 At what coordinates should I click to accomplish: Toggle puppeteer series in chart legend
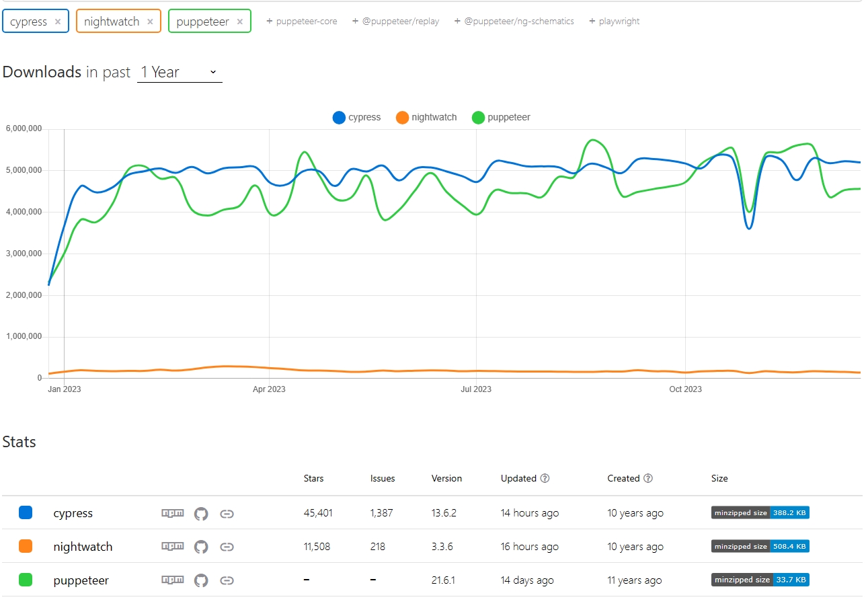[x=501, y=118]
